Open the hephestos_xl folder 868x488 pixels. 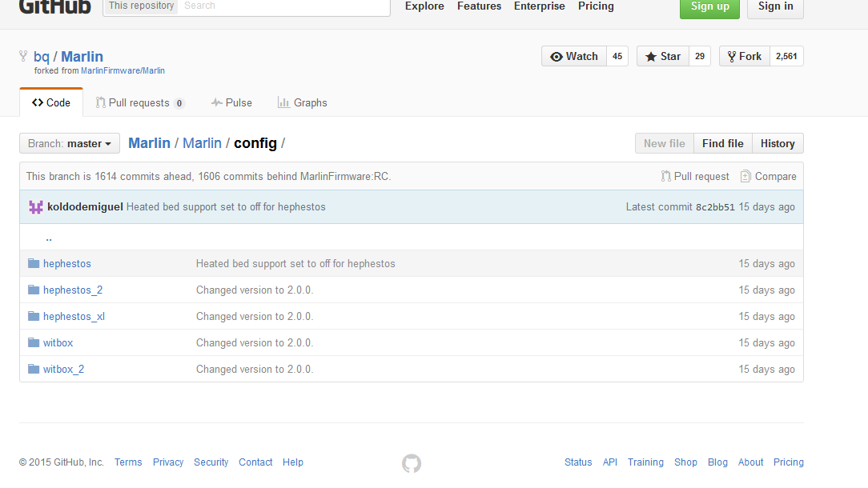74,317
